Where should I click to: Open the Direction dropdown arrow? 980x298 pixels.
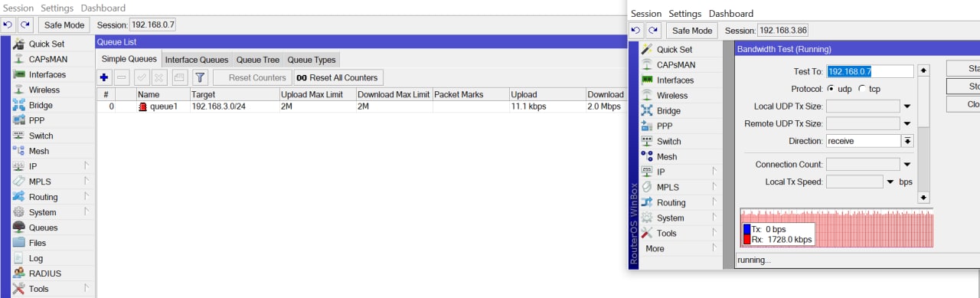tap(908, 141)
